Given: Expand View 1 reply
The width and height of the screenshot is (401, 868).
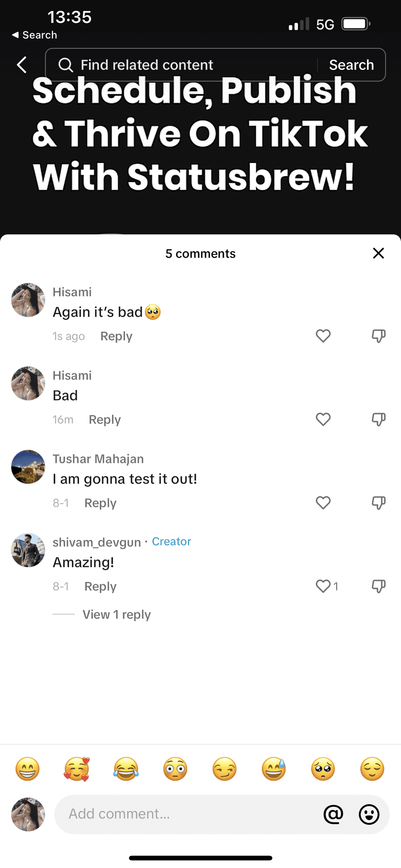Looking at the screenshot, I should tap(116, 614).
